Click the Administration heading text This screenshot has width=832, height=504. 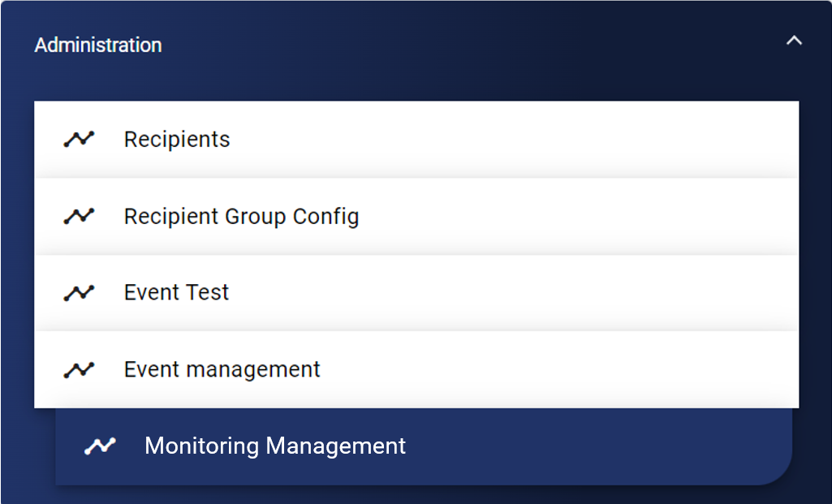98,45
